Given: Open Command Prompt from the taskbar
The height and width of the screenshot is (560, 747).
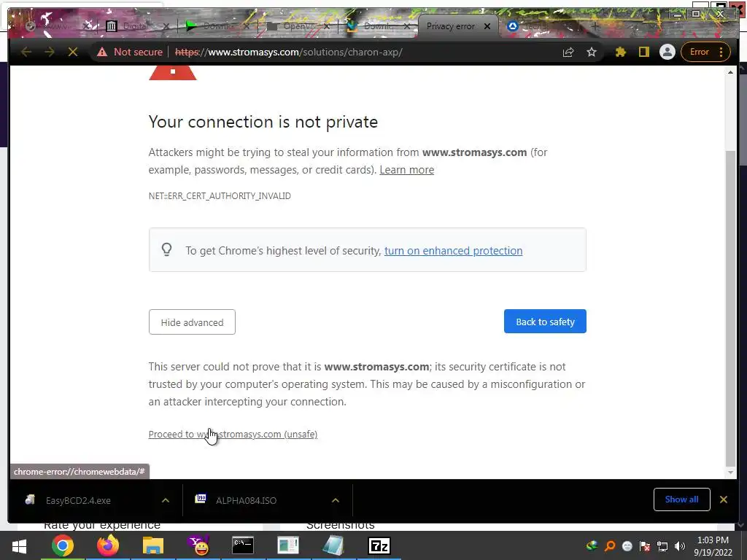Looking at the screenshot, I should click(x=243, y=545).
